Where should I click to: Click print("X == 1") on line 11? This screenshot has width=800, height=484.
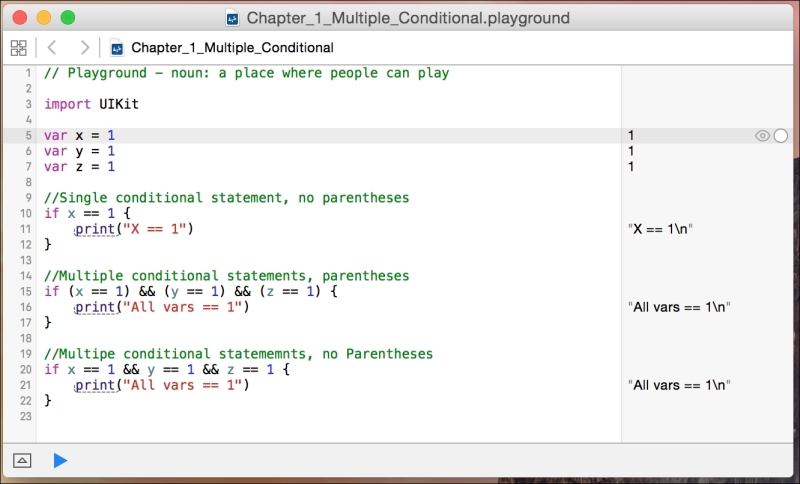tap(134, 229)
